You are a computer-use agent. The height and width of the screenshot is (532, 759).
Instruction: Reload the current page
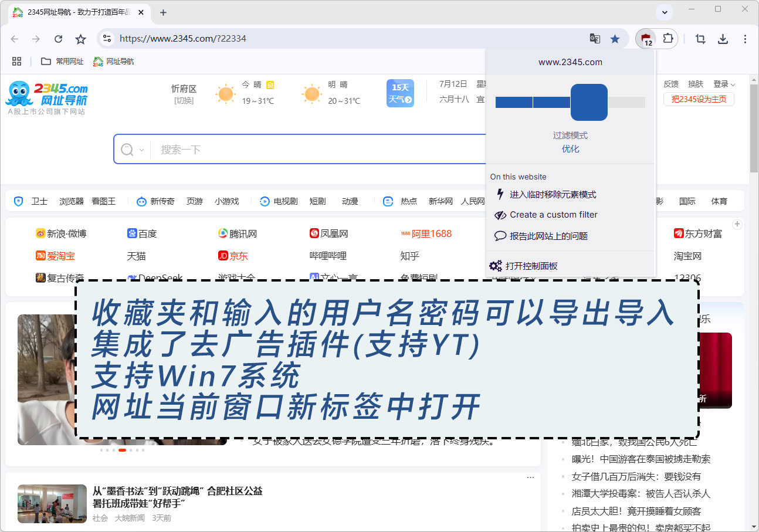tap(58, 39)
